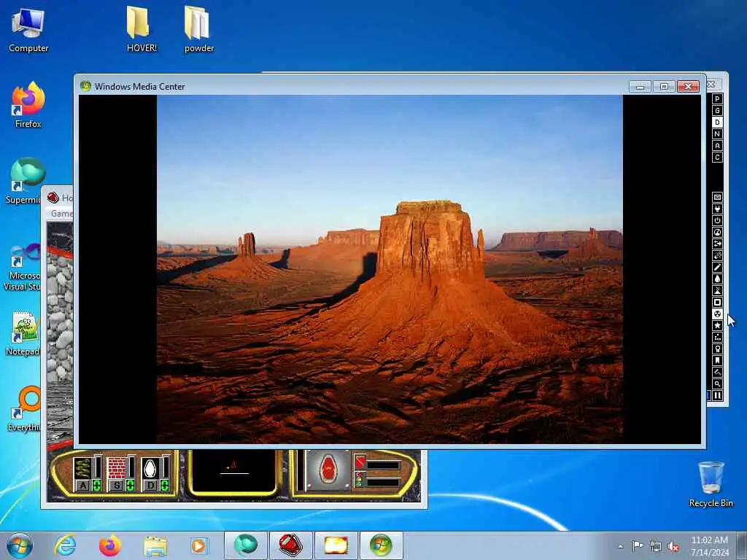
Task: Click the traffic light indicator in Hover HUD
Action: click(359, 480)
